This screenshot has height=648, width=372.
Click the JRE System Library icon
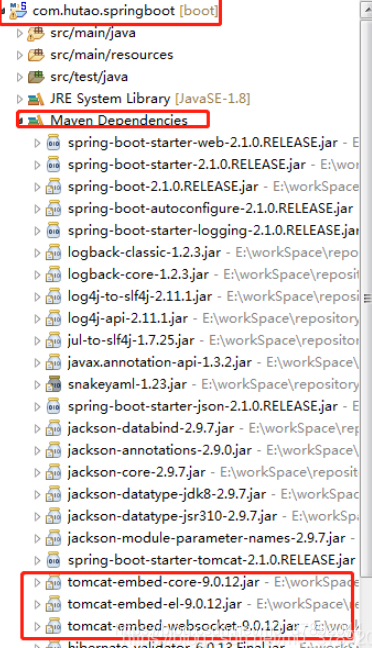point(36,99)
